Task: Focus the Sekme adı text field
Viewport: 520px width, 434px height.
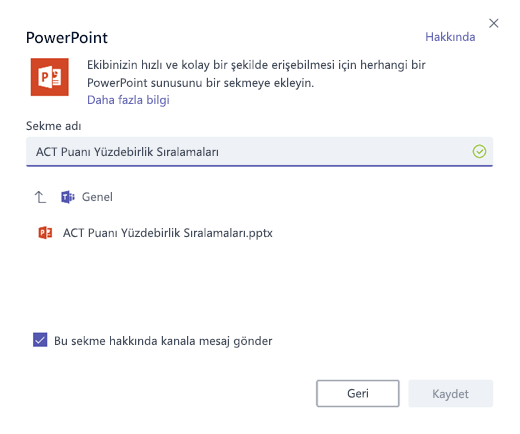Action: 259,152
